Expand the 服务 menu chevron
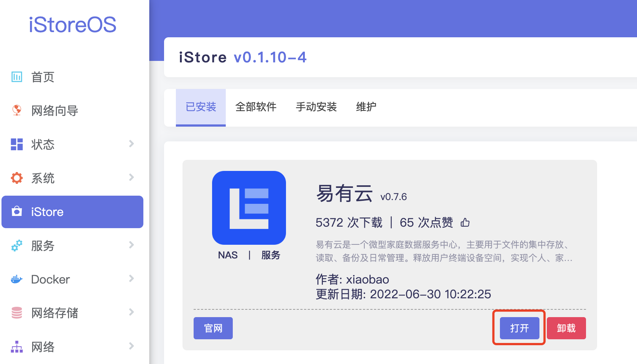 [131, 245]
